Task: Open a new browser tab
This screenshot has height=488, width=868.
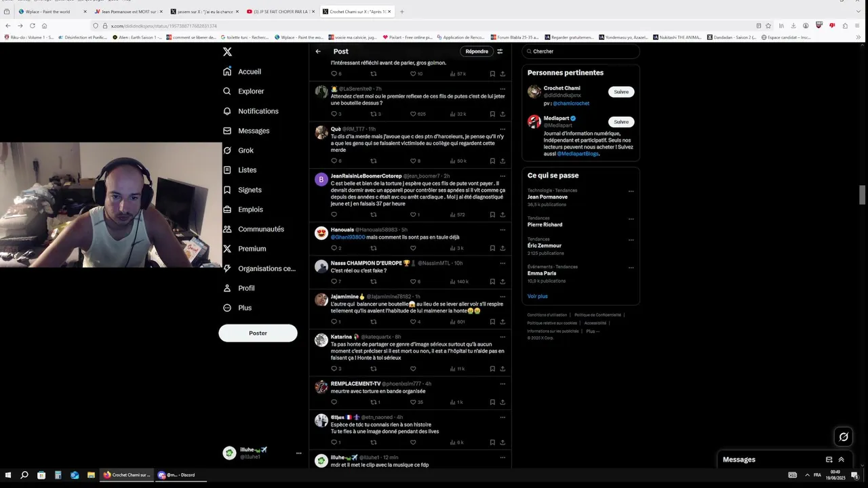Action: coord(401,12)
